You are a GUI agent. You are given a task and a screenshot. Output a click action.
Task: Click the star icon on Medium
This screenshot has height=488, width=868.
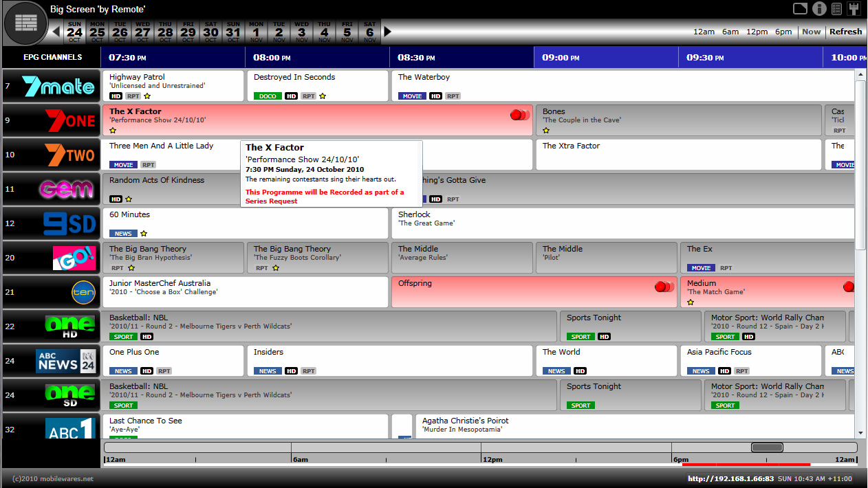coord(691,302)
